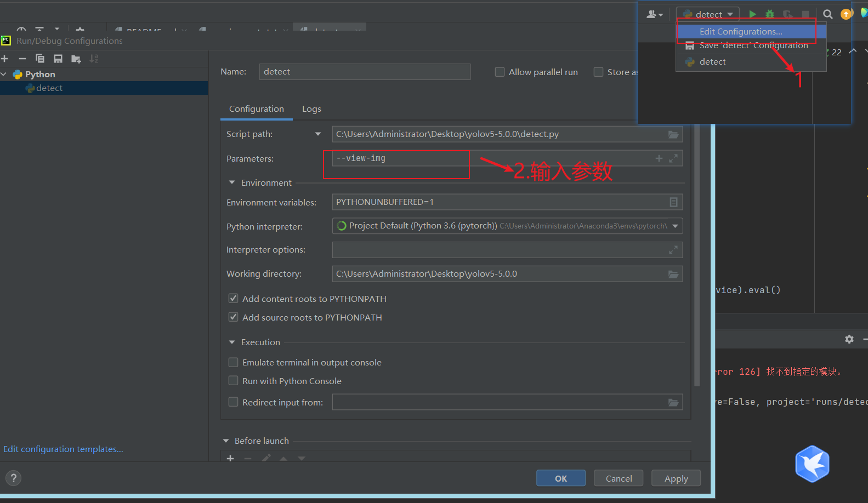
Task: Enable Emulate terminal in output console
Action: pos(233,362)
